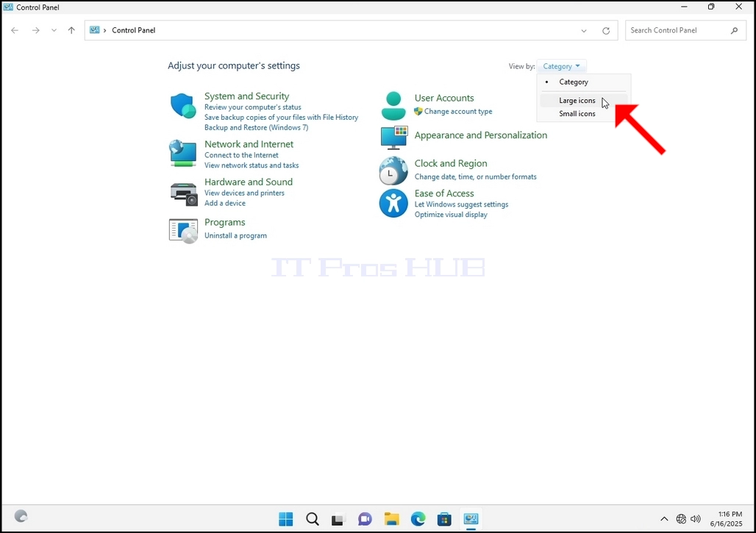Open the Programs category icon
Screen dimensions: 756x533
tap(183, 231)
